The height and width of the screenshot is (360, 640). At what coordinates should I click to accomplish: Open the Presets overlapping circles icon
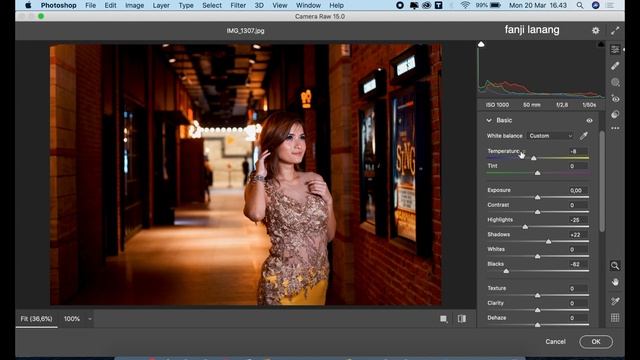click(x=615, y=114)
